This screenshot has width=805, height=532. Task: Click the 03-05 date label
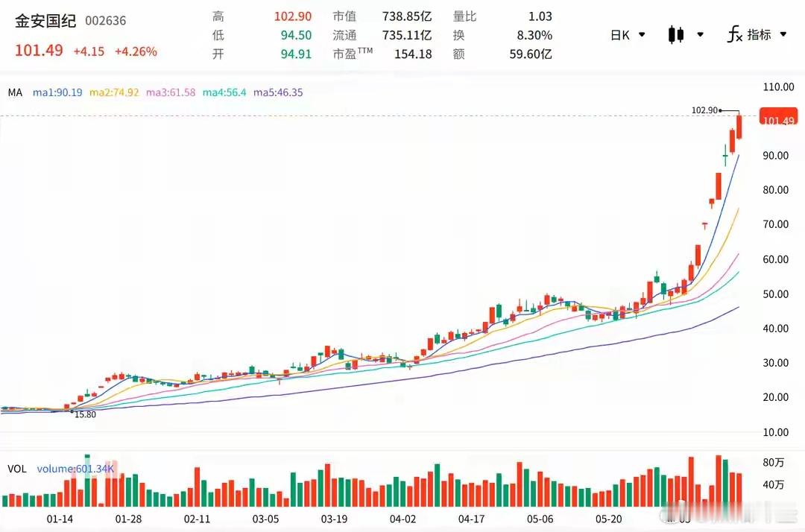coord(265,519)
